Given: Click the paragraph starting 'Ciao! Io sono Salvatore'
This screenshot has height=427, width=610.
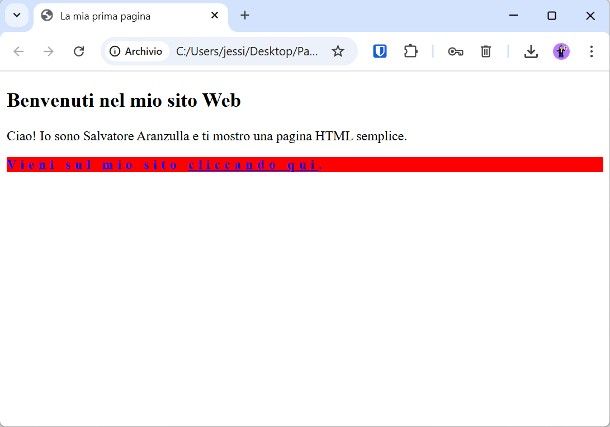Looking at the screenshot, I should [x=207, y=136].
